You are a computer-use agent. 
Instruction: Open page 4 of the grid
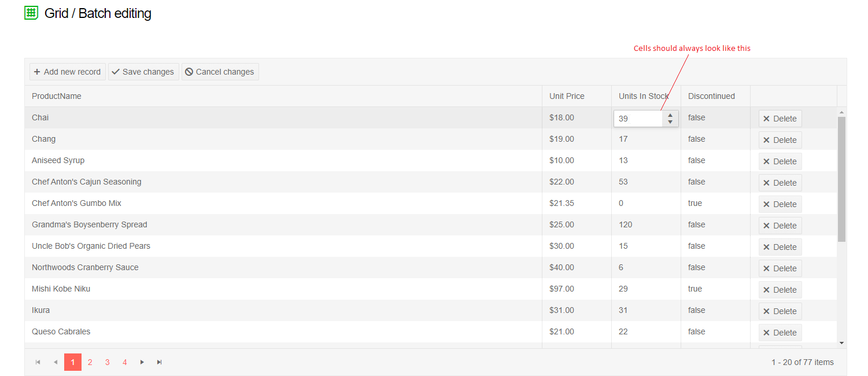[125, 362]
